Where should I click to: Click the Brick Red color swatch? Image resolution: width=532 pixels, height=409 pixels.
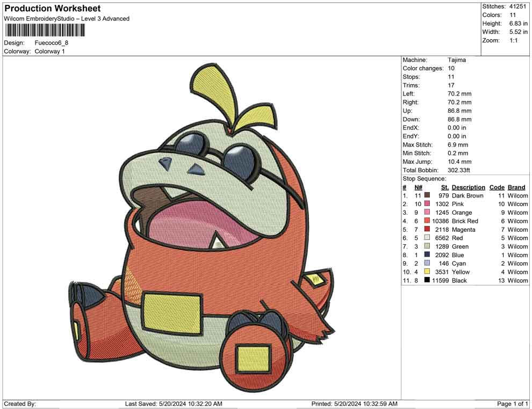(x=427, y=221)
